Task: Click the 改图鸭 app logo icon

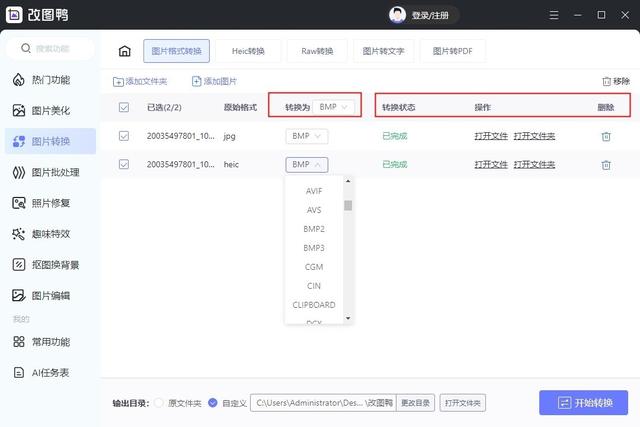Action: pos(14,15)
